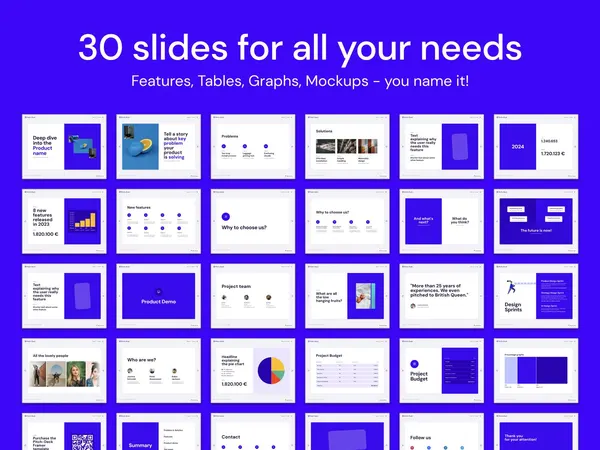
Task: Select the 'Follow us' slide
Action: 442,431
